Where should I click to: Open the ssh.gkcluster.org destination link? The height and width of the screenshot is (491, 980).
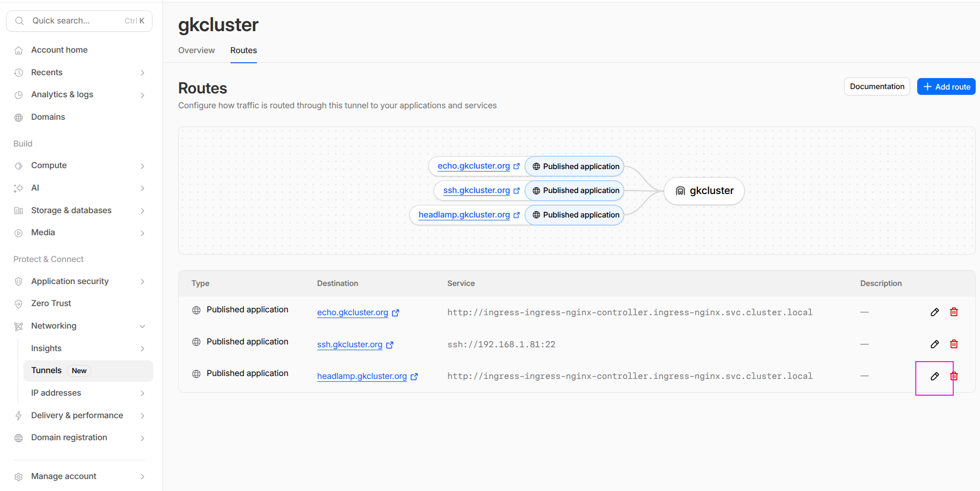coord(349,344)
